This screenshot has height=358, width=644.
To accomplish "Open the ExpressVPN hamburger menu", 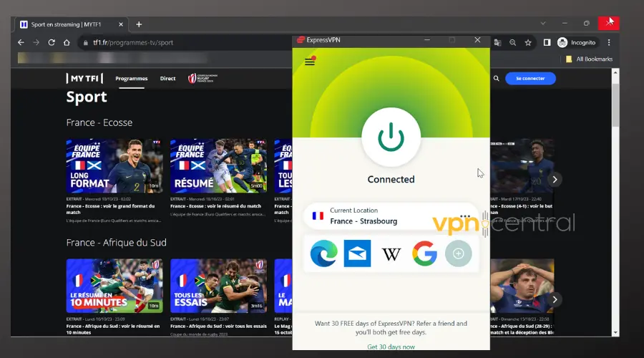I will 310,62.
